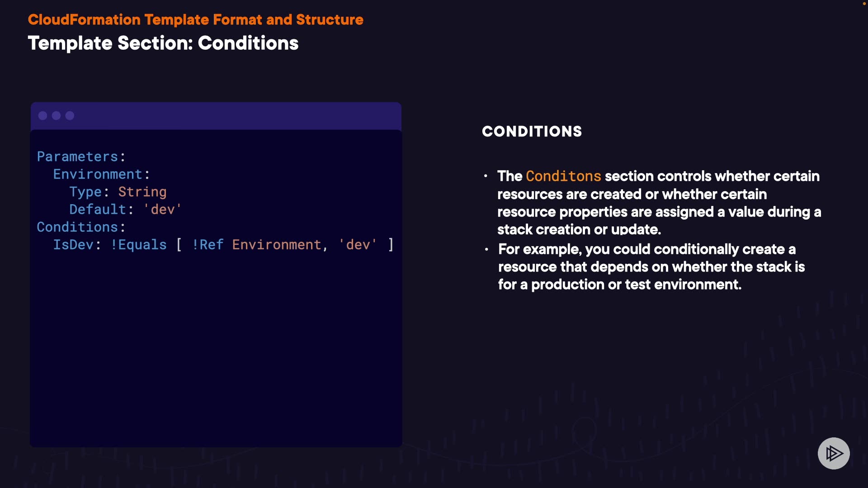Click the Default: key in the code
This screenshot has height=488, width=868.
coord(101,210)
